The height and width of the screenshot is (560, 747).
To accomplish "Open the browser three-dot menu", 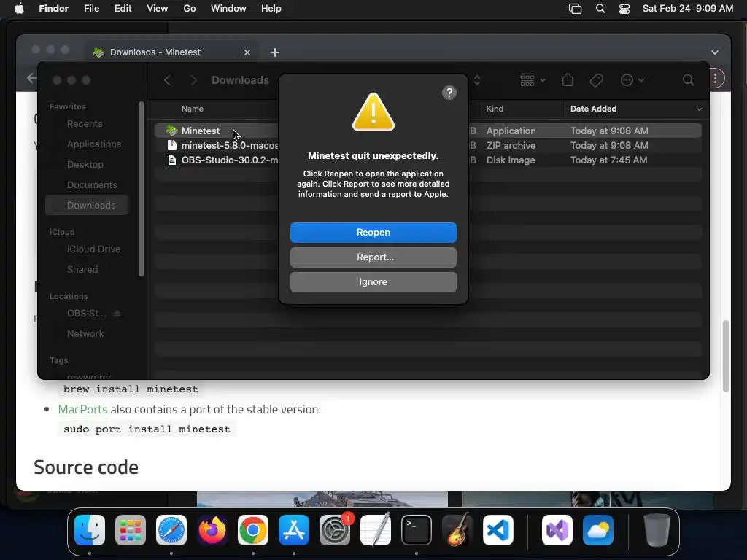I will tap(715, 79).
